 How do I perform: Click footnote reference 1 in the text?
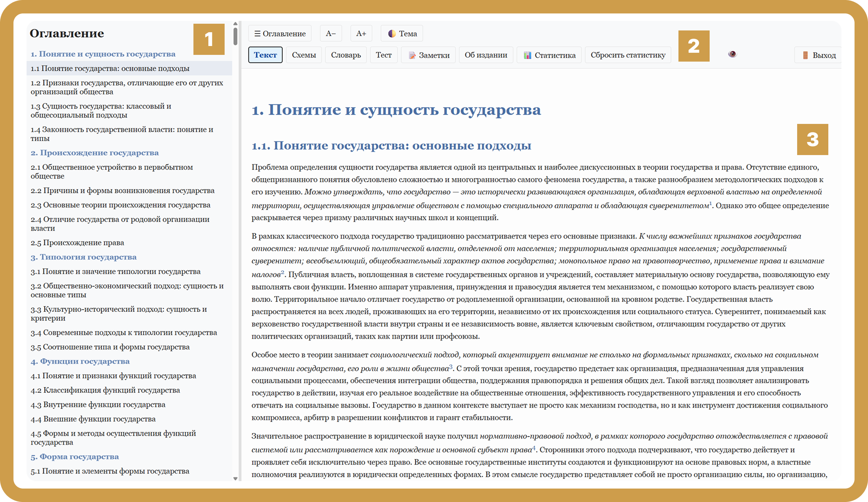point(710,203)
